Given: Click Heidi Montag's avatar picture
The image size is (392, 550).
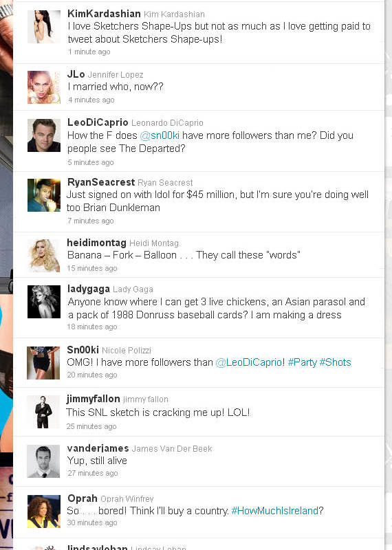Looking at the screenshot, I should click(44, 256).
